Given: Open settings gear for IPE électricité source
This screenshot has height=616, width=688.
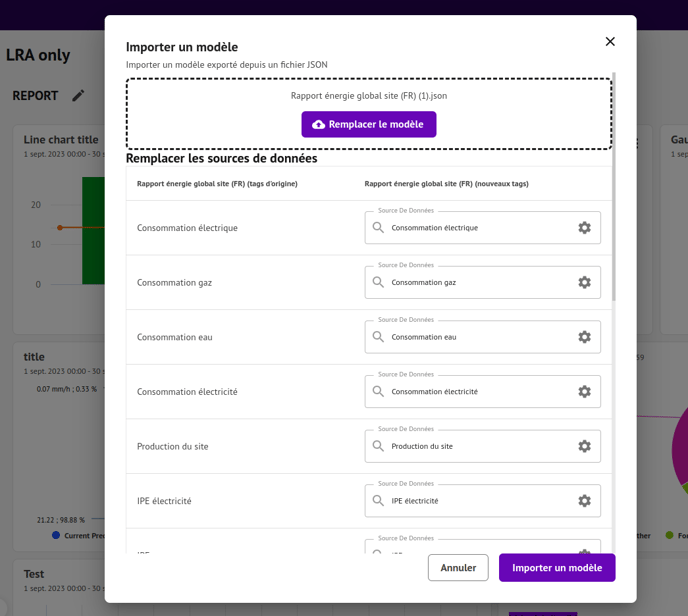Looking at the screenshot, I should [584, 501].
